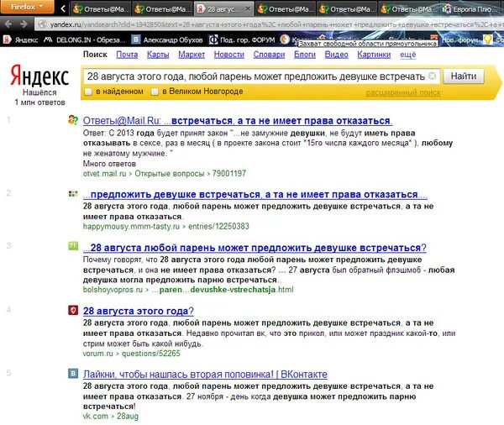
Task: Open the 'Почта' link
Action: 127,55
